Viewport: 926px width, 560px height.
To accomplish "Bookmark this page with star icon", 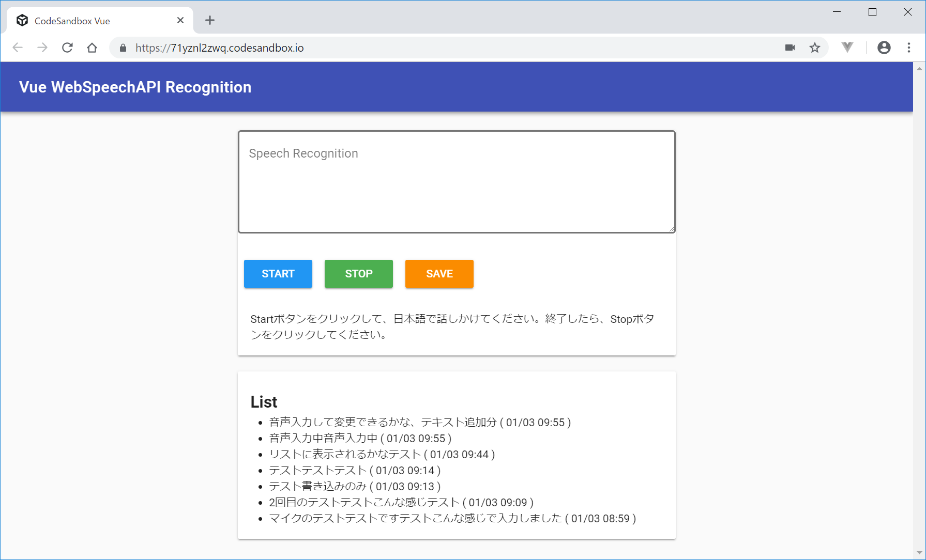I will (815, 48).
